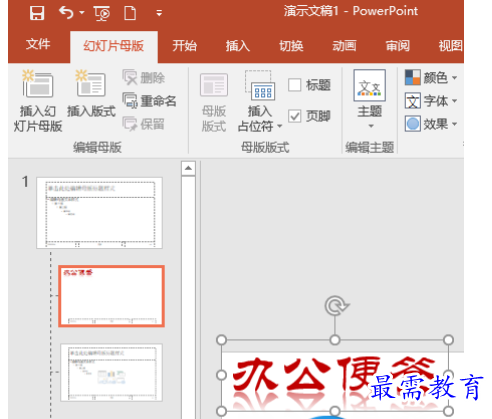Expand the 插入占位符 dropdown arrow
The image size is (492, 419).
(280, 126)
